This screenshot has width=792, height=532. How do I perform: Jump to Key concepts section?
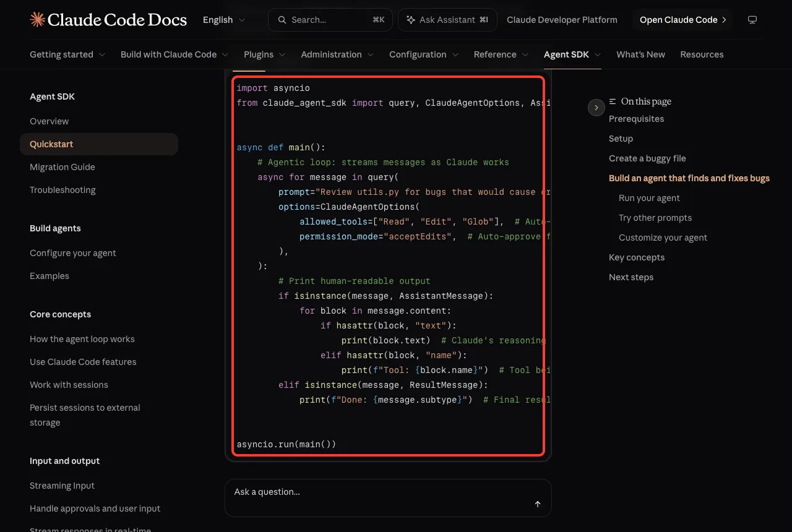tap(637, 257)
